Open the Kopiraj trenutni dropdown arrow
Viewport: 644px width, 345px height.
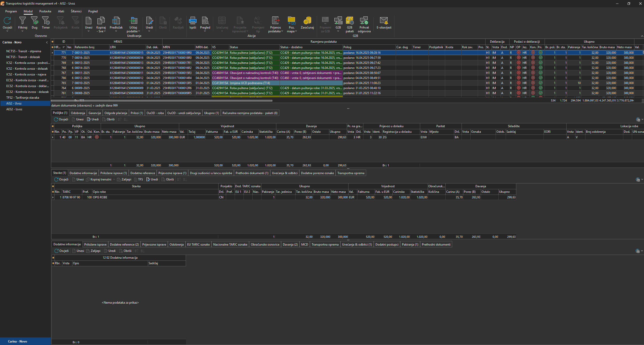coord(114,179)
